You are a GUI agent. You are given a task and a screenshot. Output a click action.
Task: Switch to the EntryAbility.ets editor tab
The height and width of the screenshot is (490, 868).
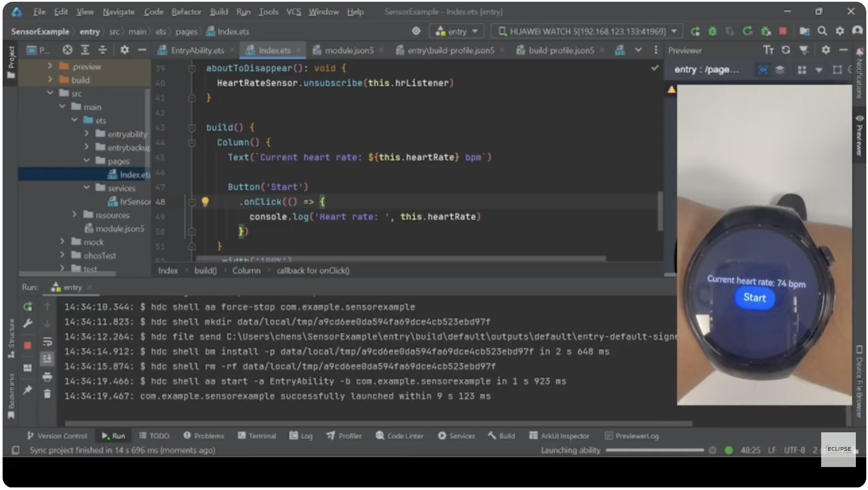tap(197, 50)
